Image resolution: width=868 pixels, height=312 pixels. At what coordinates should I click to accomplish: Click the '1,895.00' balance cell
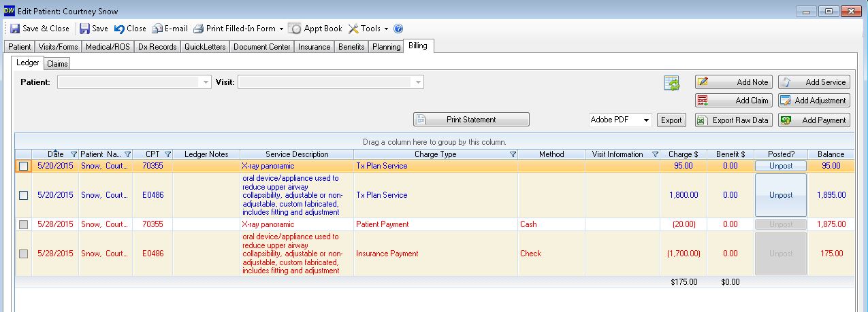pos(831,195)
